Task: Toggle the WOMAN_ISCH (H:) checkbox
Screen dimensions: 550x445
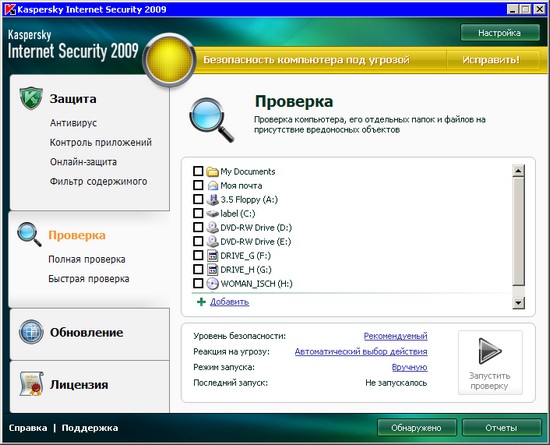Action: pyautogui.click(x=198, y=283)
